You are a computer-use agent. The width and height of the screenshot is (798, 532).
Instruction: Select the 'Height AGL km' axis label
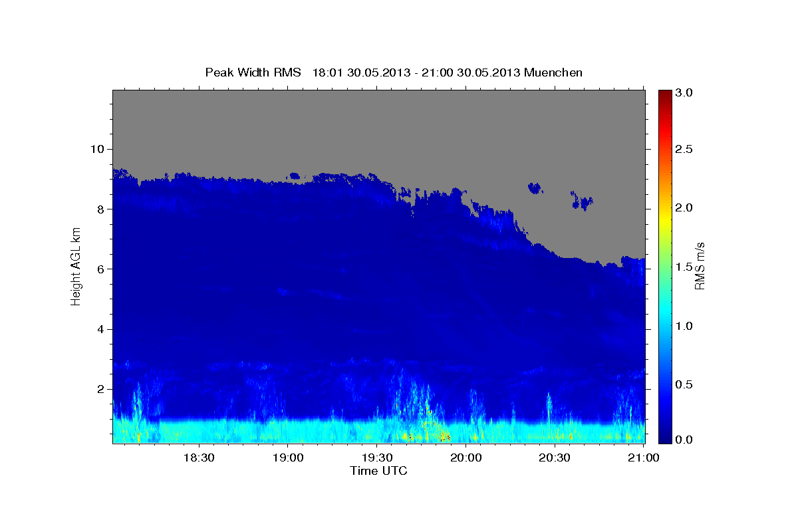pos(76,265)
